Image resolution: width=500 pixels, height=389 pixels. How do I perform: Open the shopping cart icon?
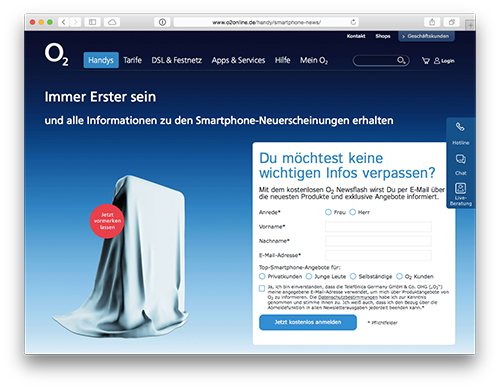(x=426, y=61)
